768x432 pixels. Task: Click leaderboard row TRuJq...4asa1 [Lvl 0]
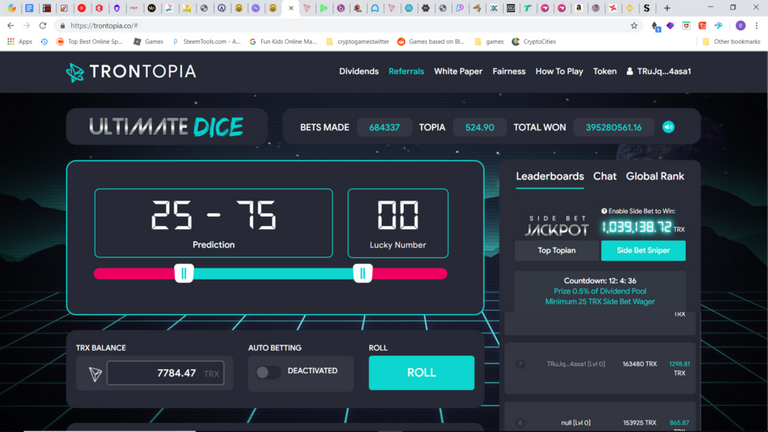[x=600, y=368]
